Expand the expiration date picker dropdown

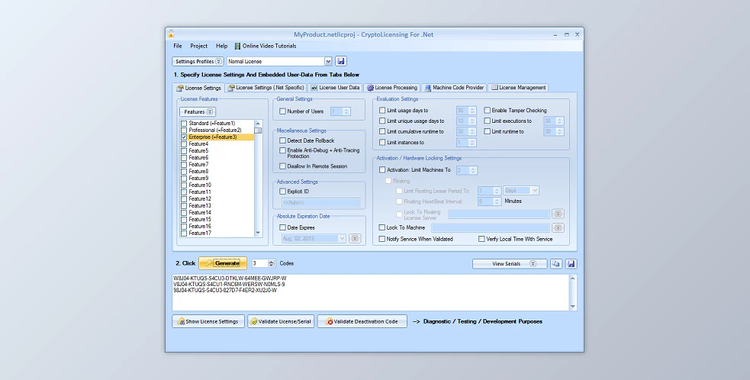click(342, 238)
